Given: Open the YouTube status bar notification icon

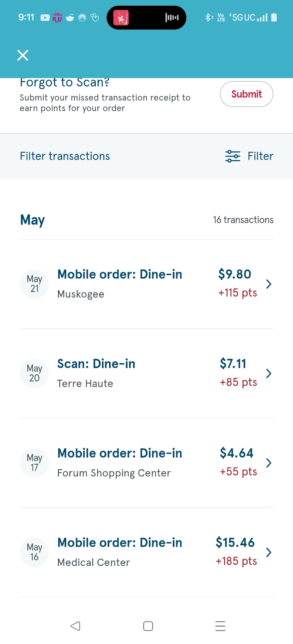Looking at the screenshot, I should click(x=45, y=17).
